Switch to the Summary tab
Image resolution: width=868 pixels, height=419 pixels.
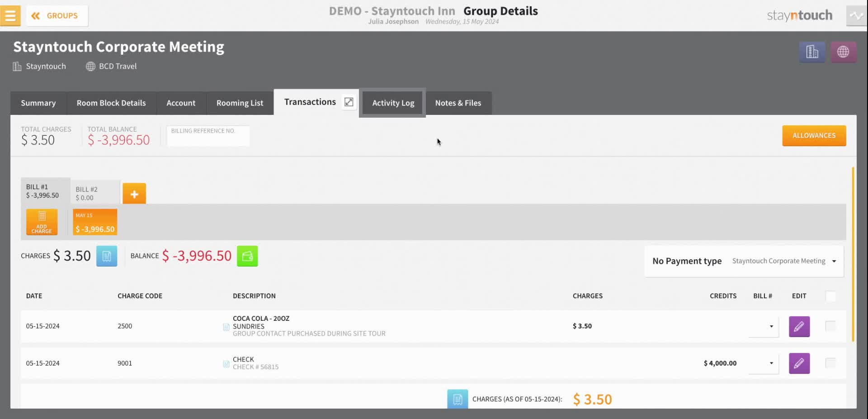tap(38, 103)
